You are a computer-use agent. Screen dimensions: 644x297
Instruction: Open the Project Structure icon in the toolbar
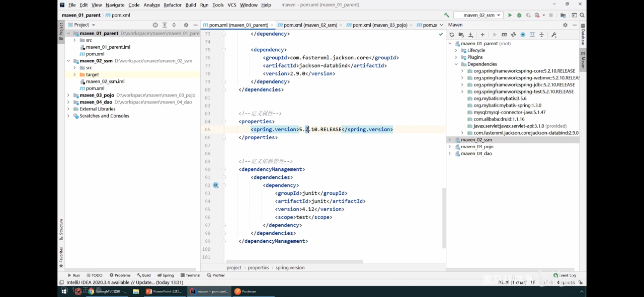click(x=563, y=15)
